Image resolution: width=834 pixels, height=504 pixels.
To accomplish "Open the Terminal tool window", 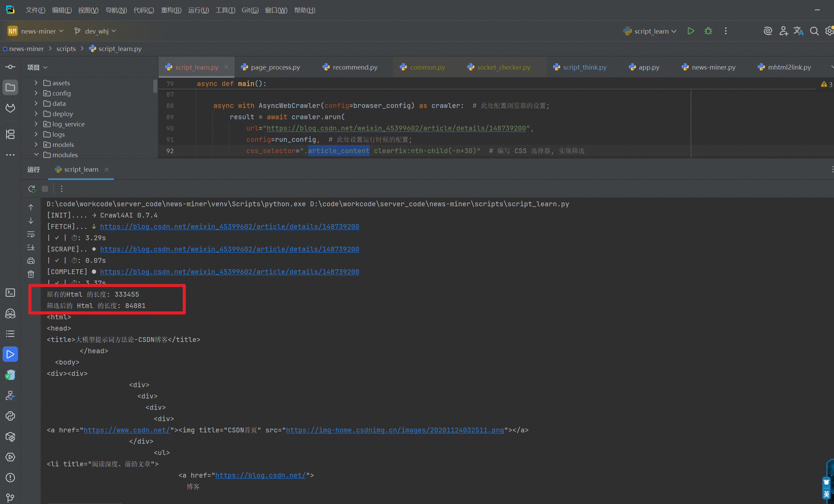I will point(10,293).
